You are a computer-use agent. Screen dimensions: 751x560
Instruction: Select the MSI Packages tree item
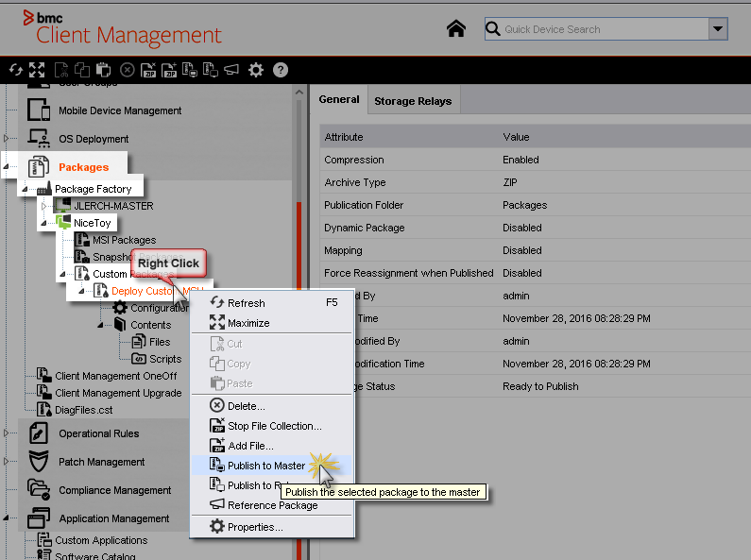[125, 240]
